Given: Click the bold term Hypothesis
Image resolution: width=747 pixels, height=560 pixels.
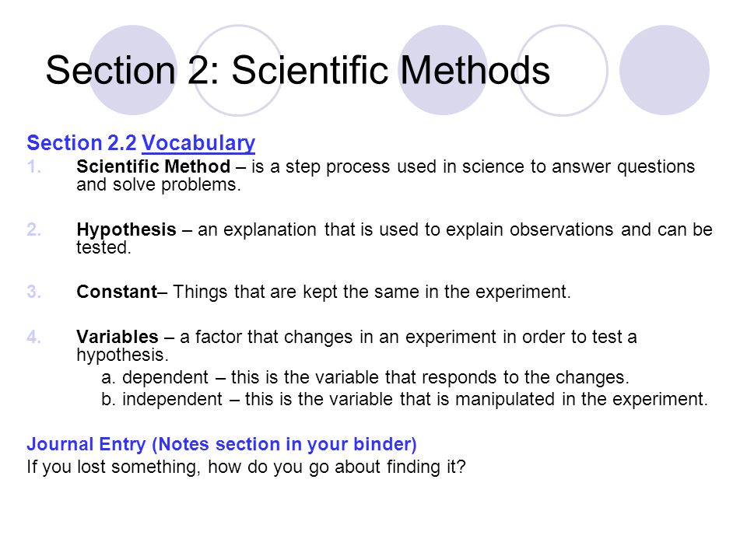Looking at the screenshot, I should [x=126, y=230].
